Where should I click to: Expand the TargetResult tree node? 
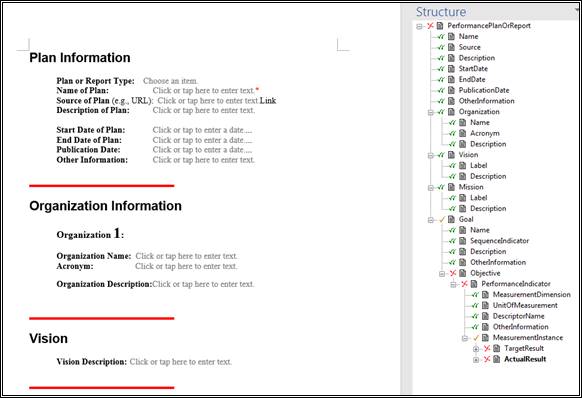tap(476, 349)
